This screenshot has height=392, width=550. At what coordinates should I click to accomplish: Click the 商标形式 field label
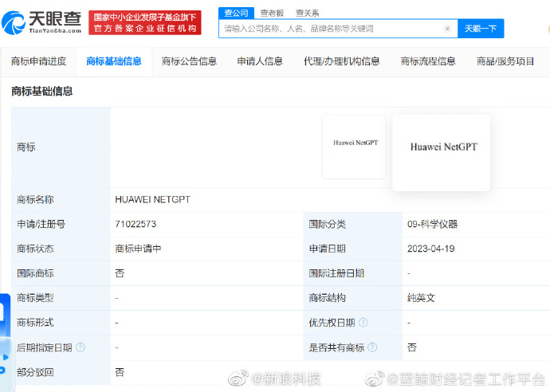pyautogui.click(x=35, y=322)
